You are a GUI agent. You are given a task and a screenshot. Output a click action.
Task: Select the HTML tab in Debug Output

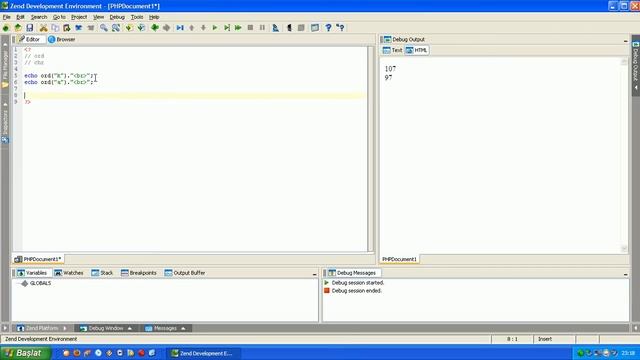click(417, 50)
